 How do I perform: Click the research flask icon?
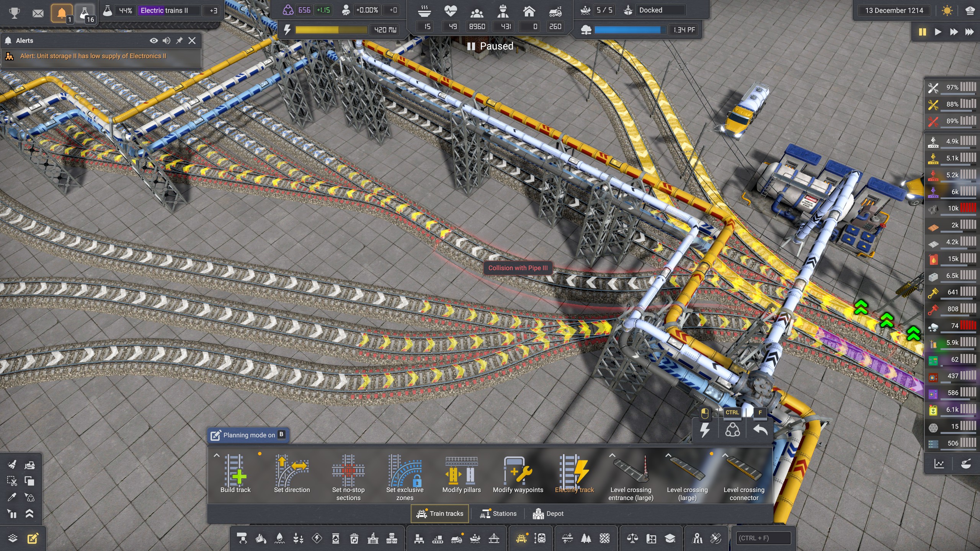[x=85, y=13]
